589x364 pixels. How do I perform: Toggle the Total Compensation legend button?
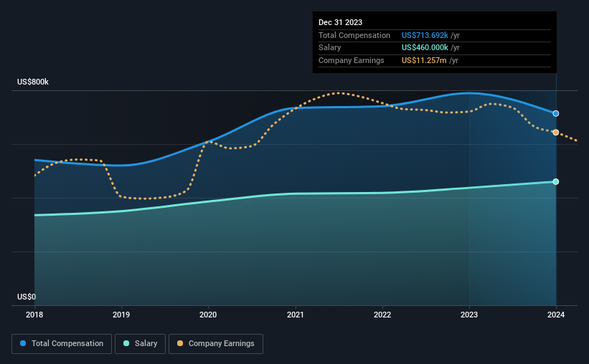tap(62, 344)
